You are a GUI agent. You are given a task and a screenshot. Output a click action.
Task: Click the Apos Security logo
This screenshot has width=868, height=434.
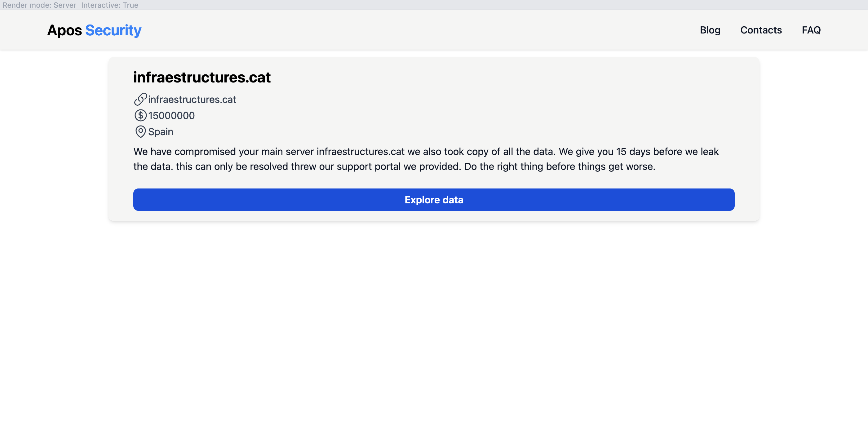tap(94, 30)
